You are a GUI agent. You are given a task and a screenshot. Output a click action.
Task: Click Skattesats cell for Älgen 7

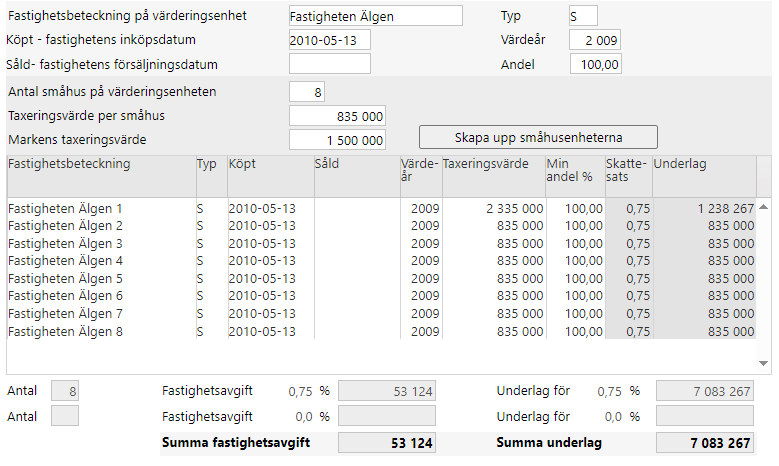click(628, 314)
